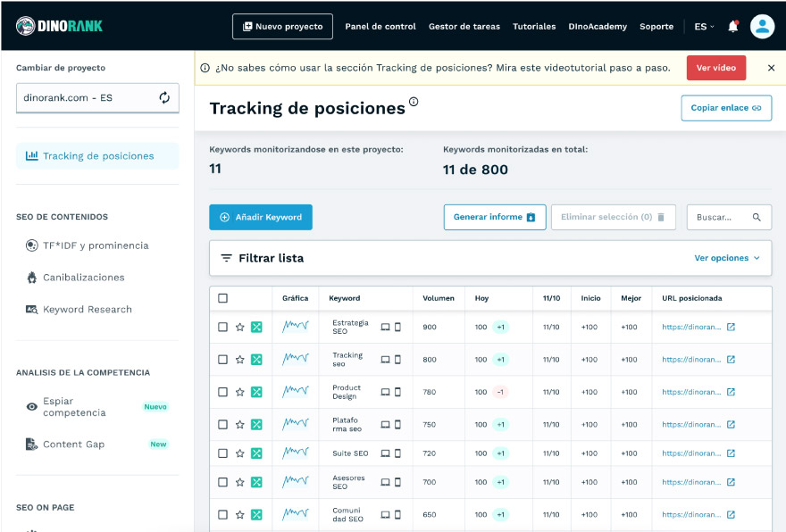786x532 pixels.
Task: Check the Plataforma seo row checkbox
Action: (x=222, y=425)
